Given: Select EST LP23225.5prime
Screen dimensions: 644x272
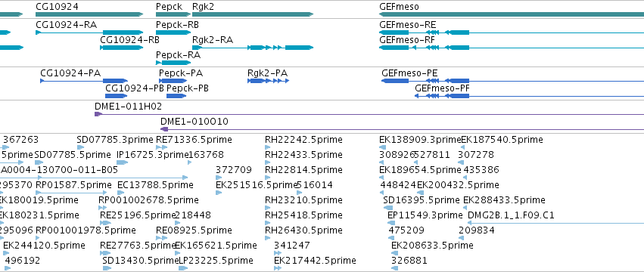Looking at the screenshot, I should (x=216, y=261).
